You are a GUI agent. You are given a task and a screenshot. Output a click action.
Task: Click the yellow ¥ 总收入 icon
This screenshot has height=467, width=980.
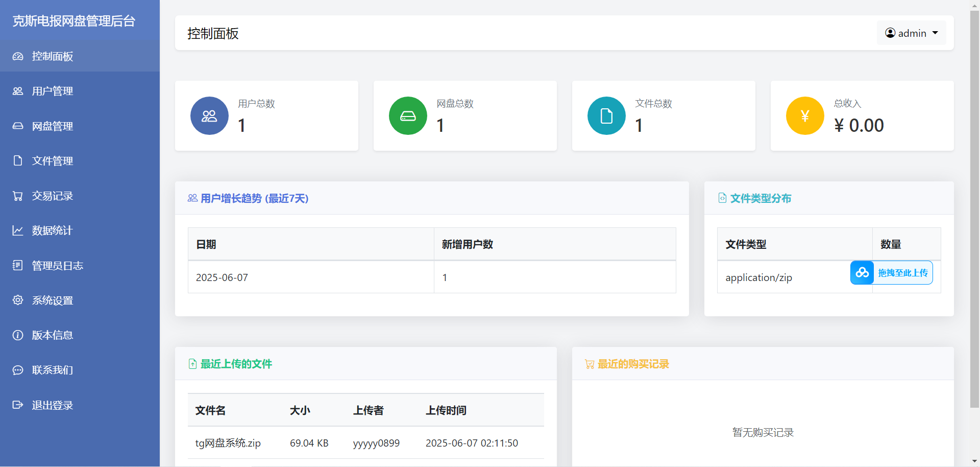tap(805, 115)
